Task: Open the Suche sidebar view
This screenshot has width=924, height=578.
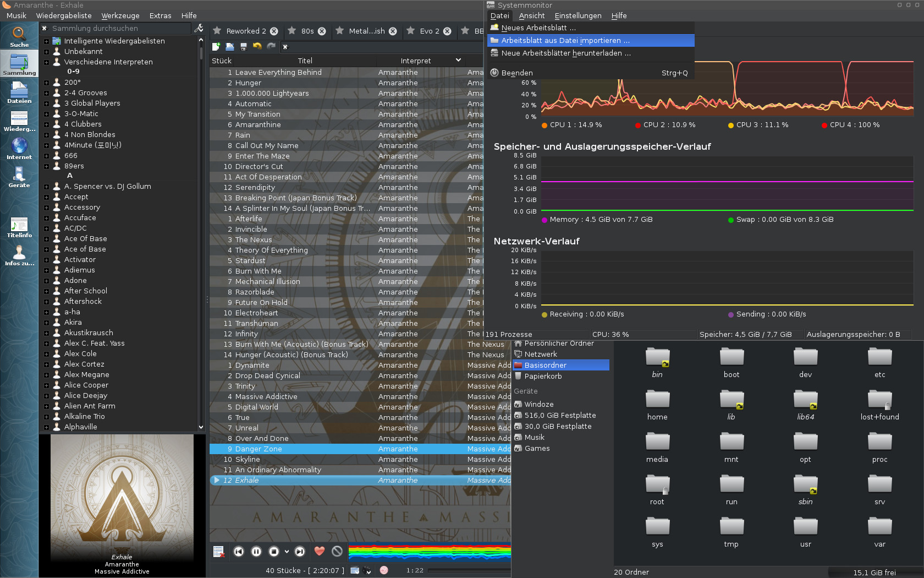Action: (19, 37)
